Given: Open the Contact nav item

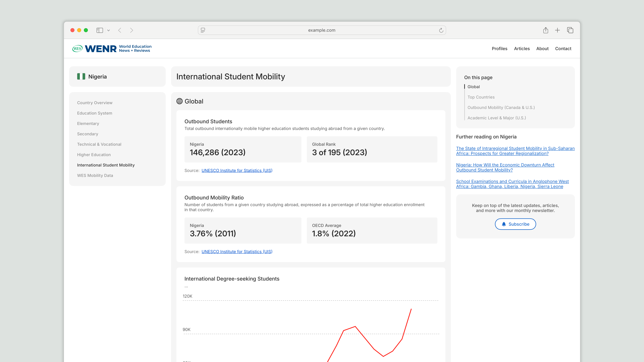Looking at the screenshot, I should (x=563, y=49).
